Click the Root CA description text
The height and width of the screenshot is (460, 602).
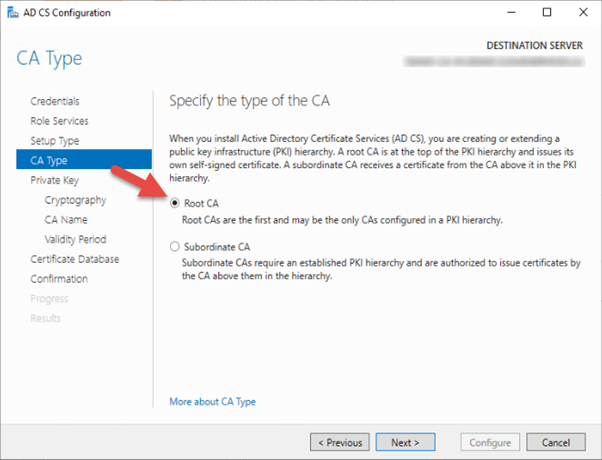coord(342,220)
